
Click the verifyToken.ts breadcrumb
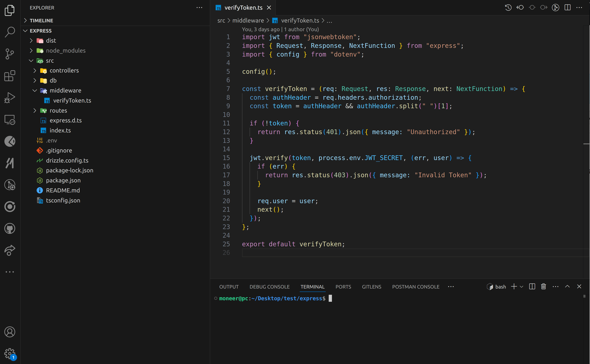(300, 21)
